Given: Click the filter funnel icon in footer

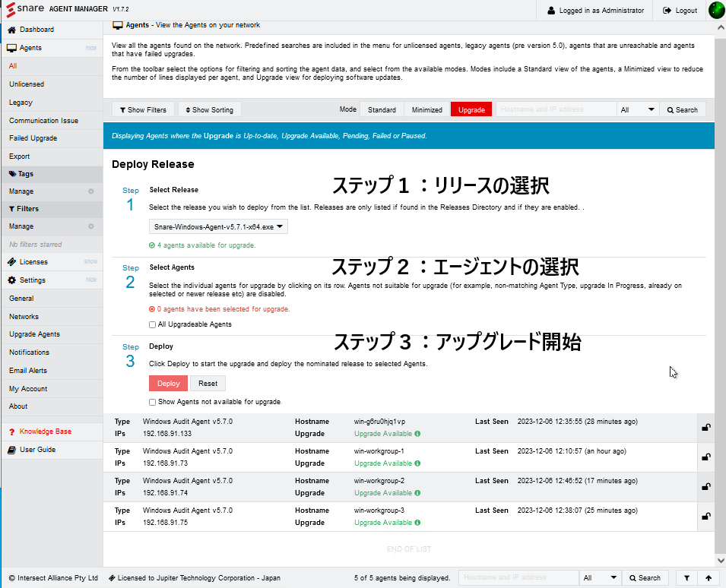Looking at the screenshot, I should pyautogui.click(x=686, y=578).
